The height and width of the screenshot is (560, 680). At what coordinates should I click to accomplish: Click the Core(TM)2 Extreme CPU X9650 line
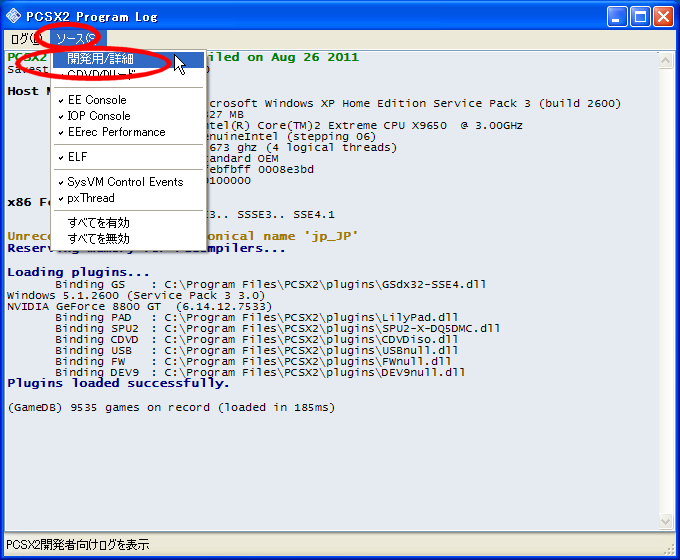click(364, 126)
